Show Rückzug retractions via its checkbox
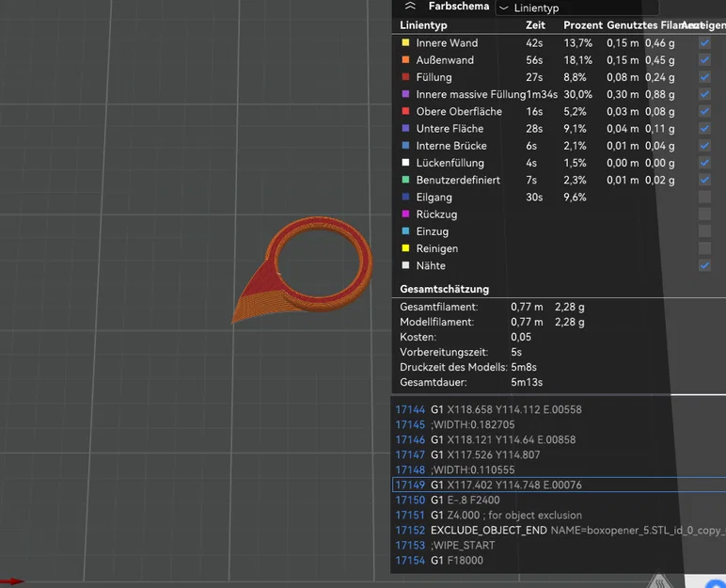The image size is (726, 588). coord(704,215)
